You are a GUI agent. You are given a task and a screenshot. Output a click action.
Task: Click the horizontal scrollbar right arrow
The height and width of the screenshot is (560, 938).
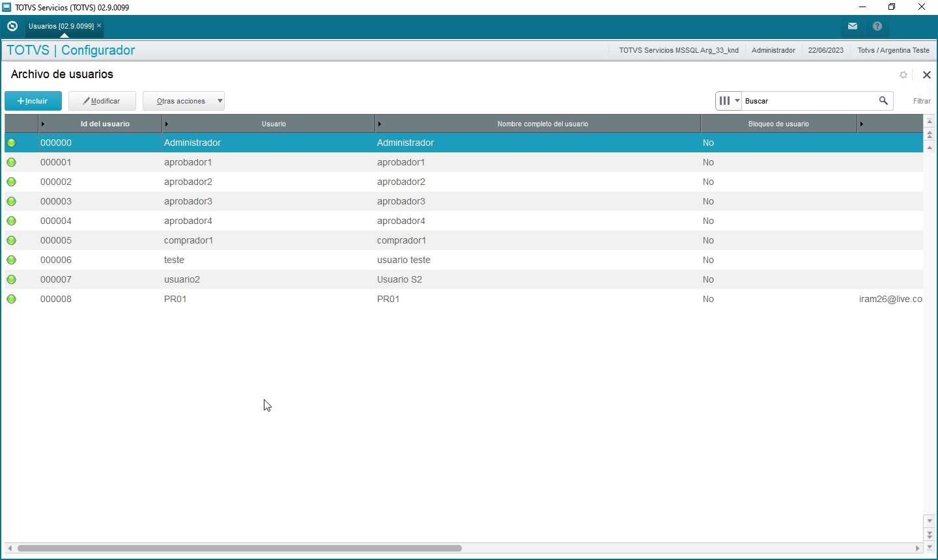tap(918, 548)
